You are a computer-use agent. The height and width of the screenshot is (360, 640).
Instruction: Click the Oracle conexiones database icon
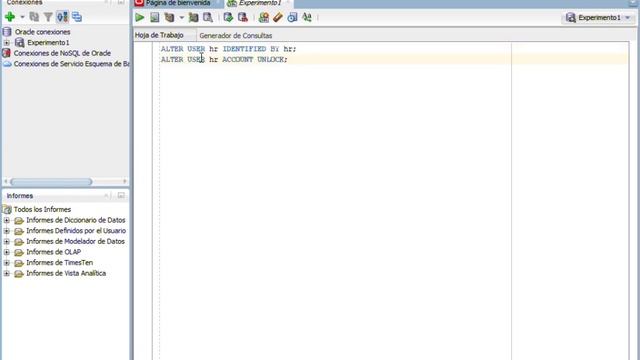pyautogui.click(x=7, y=31)
